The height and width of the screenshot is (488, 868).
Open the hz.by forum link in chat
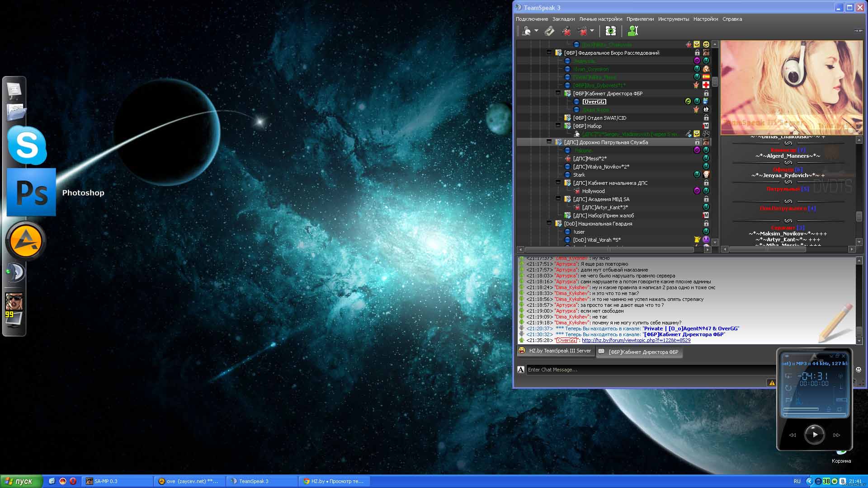[x=636, y=340]
